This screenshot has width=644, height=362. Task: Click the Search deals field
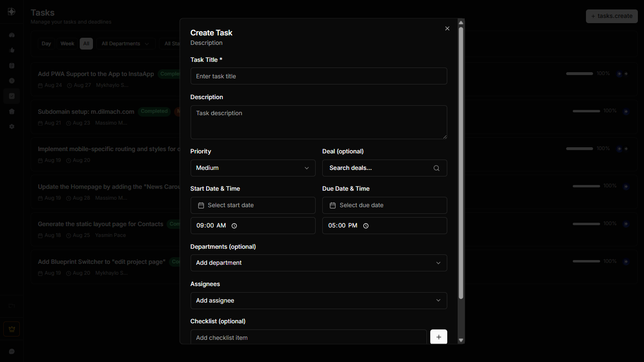coord(385,168)
